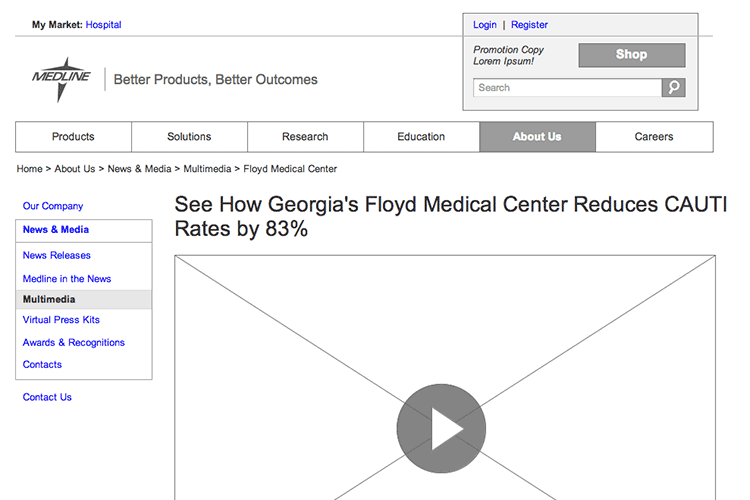Click the search magnifier icon button
Screen dimensions: 750x500
click(673, 88)
